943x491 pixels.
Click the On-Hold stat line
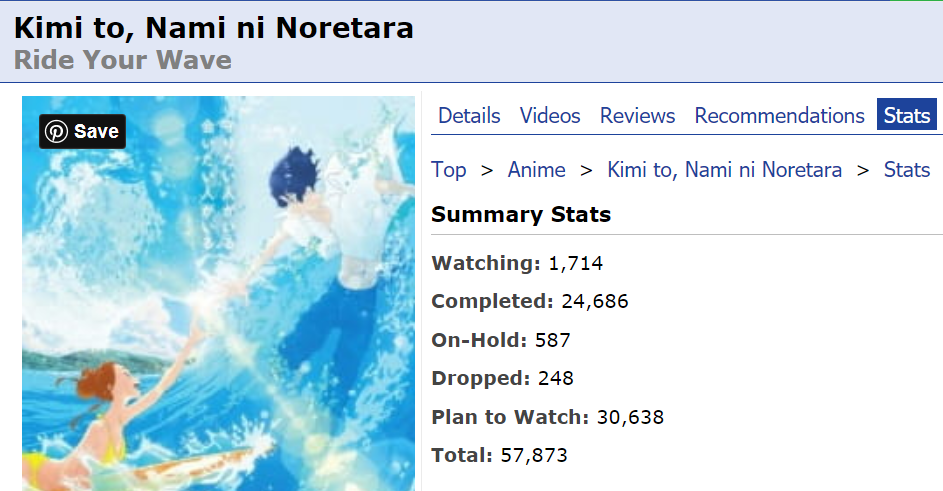[500, 340]
